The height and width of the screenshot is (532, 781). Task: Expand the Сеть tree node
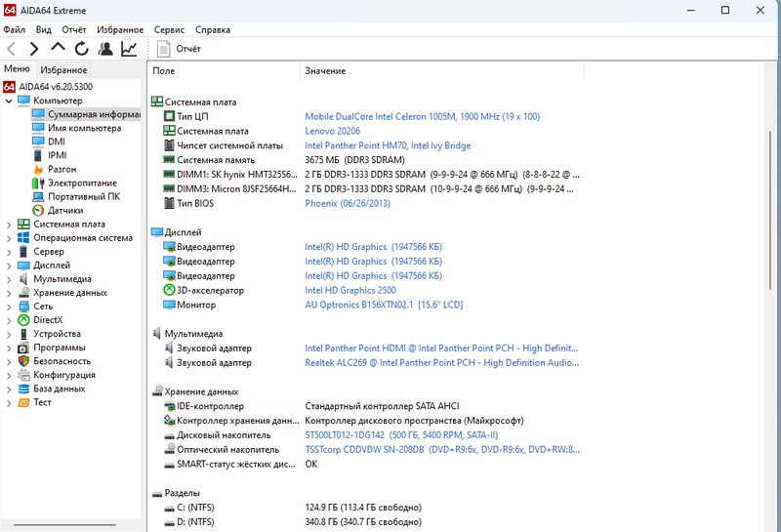click(x=9, y=307)
